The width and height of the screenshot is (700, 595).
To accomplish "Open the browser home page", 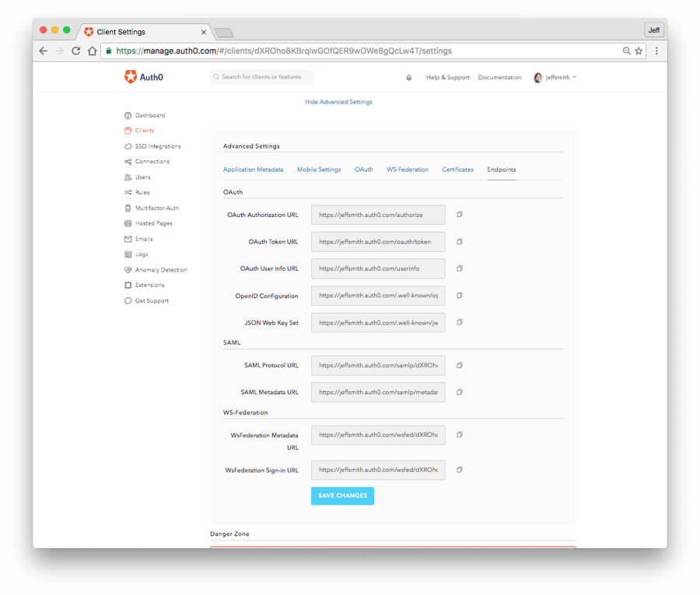I will tap(92, 51).
